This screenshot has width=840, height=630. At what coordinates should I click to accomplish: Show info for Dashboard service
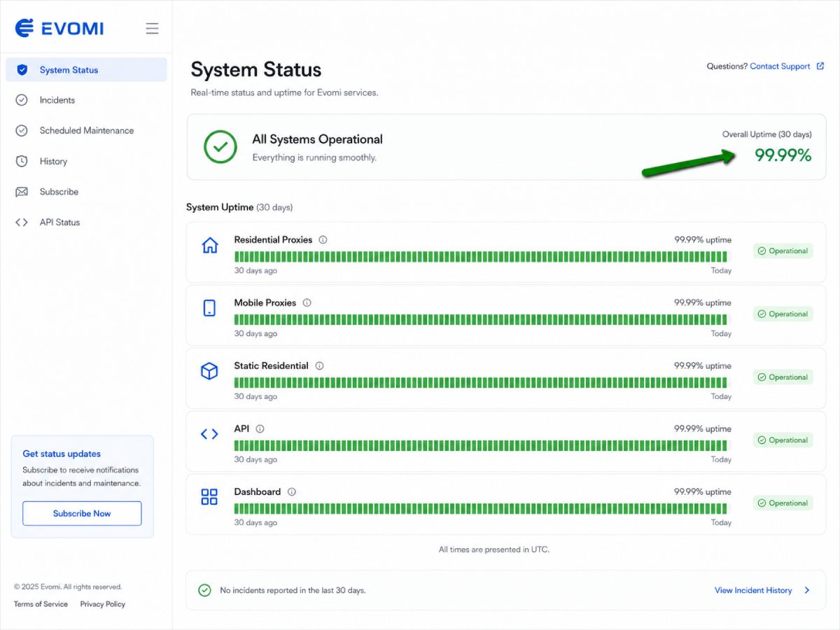292,492
